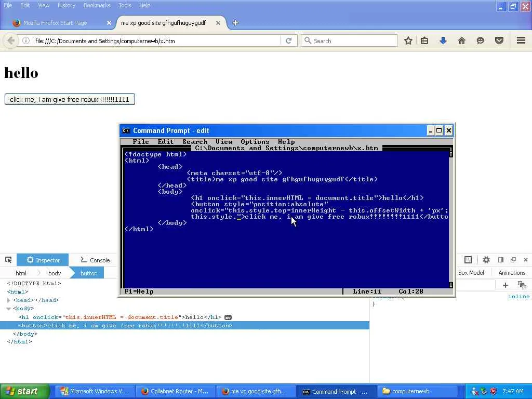Switch to Collabnet Router taskbar item
The width and height of the screenshot is (532, 399).
pyautogui.click(x=175, y=392)
